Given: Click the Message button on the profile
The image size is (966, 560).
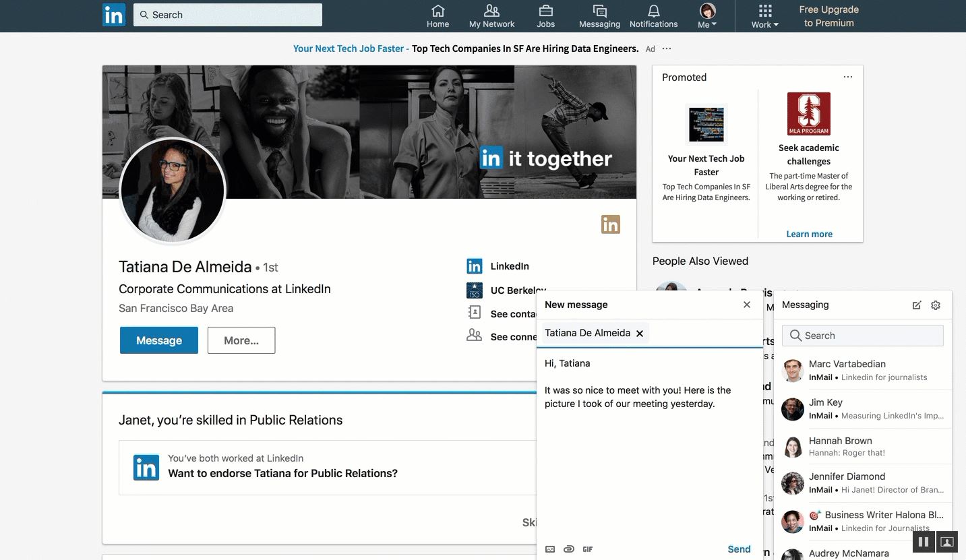Looking at the screenshot, I should 159,340.
